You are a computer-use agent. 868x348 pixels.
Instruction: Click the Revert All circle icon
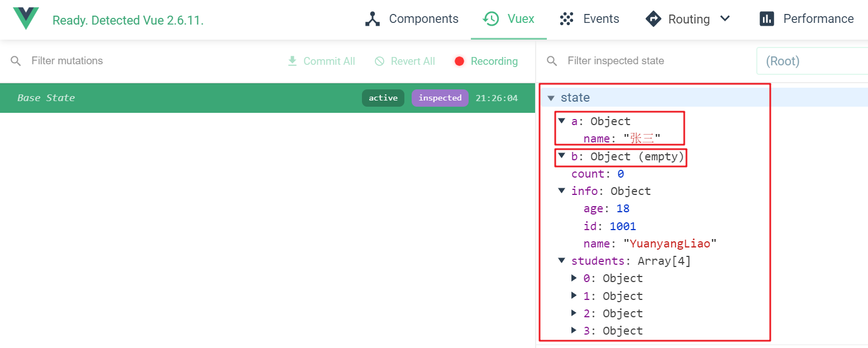380,61
